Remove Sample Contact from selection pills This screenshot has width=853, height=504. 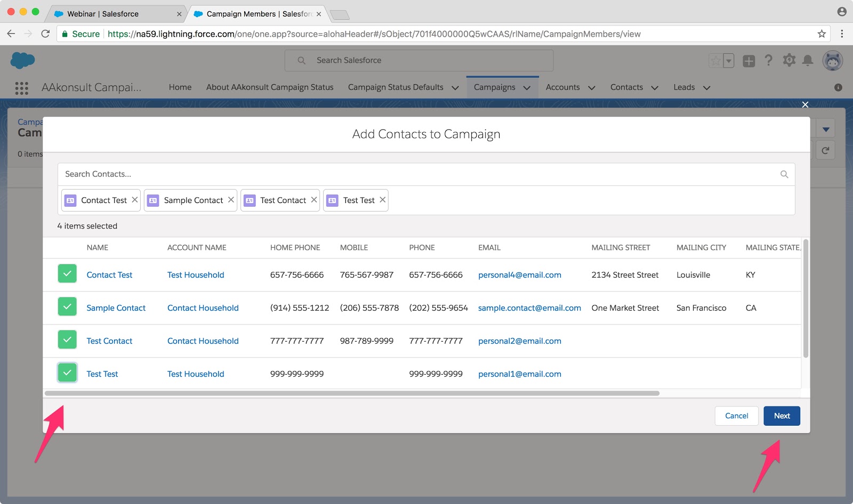click(231, 200)
